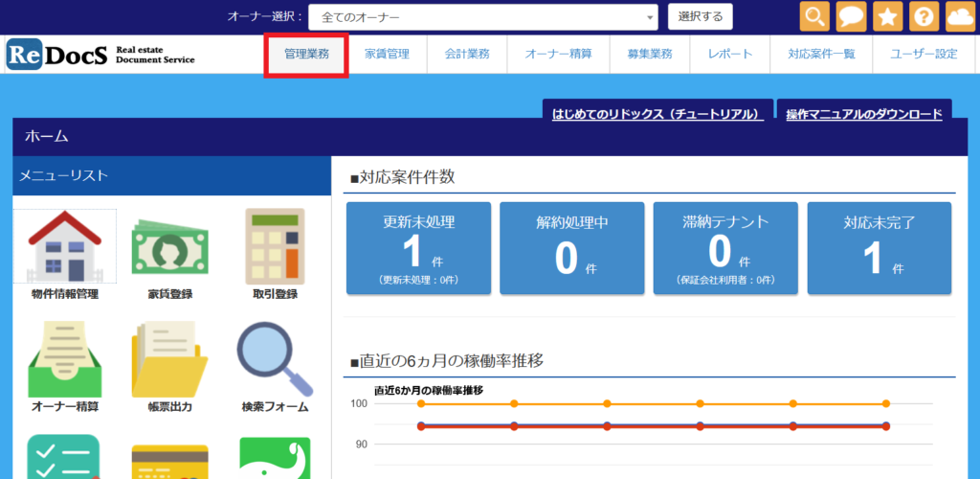Click the green elephant icon

click(x=275, y=458)
